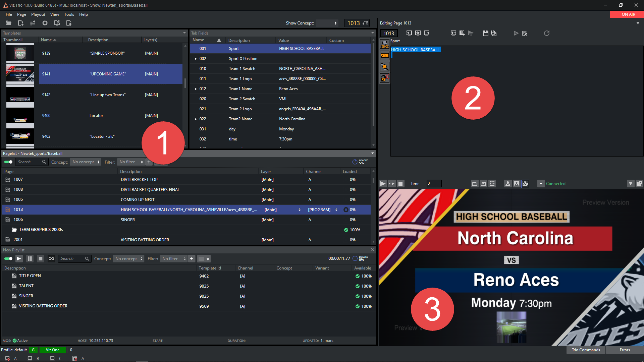Click the take-out icon in page editor toolbar

[427, 33]
